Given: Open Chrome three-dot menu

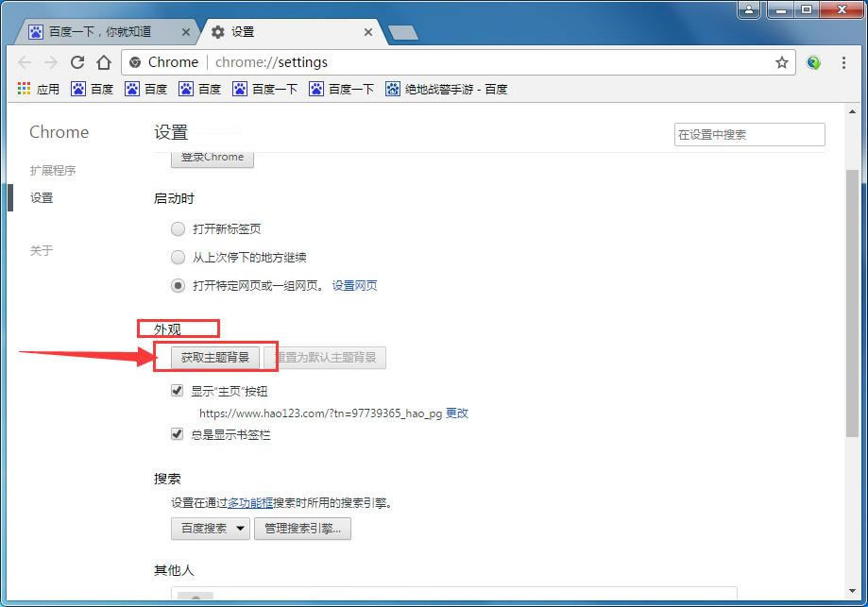Looking at the screenshot, I should tap(843, 62).
